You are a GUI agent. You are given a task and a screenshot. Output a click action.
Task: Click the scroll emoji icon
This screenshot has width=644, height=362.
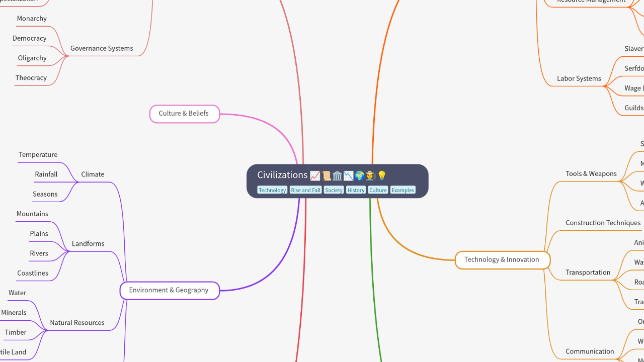(x=326, y=175)
